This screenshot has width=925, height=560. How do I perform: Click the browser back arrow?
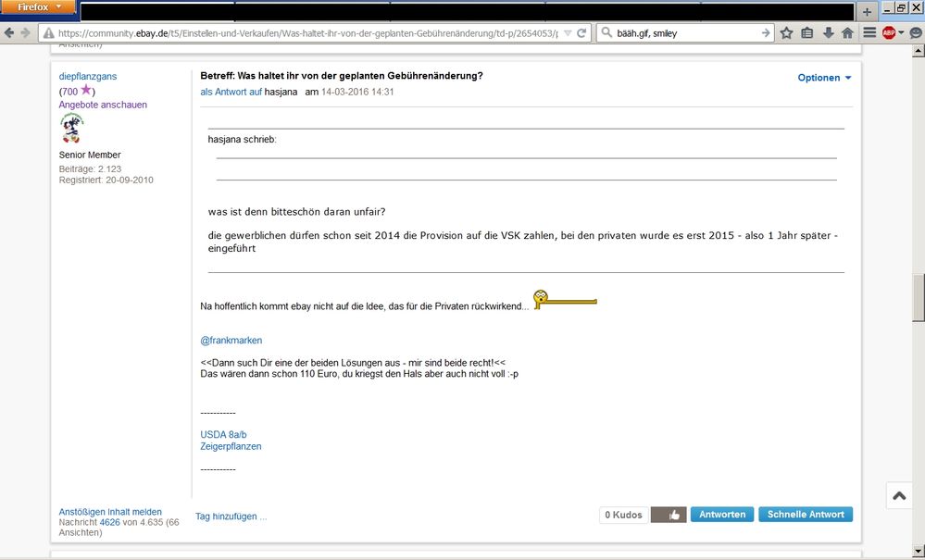point(11,32)
